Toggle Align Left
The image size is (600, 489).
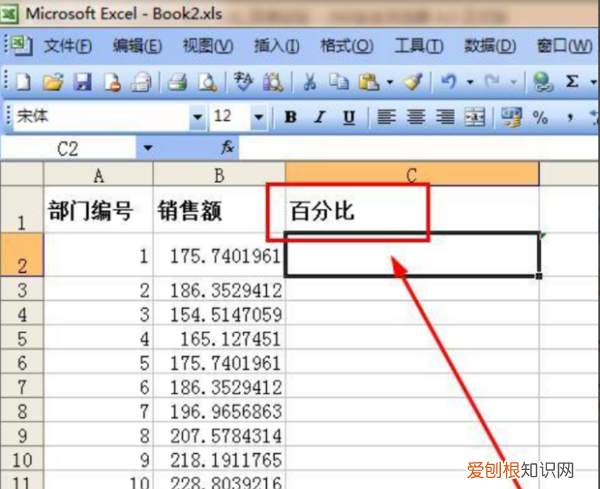(386, 117)
